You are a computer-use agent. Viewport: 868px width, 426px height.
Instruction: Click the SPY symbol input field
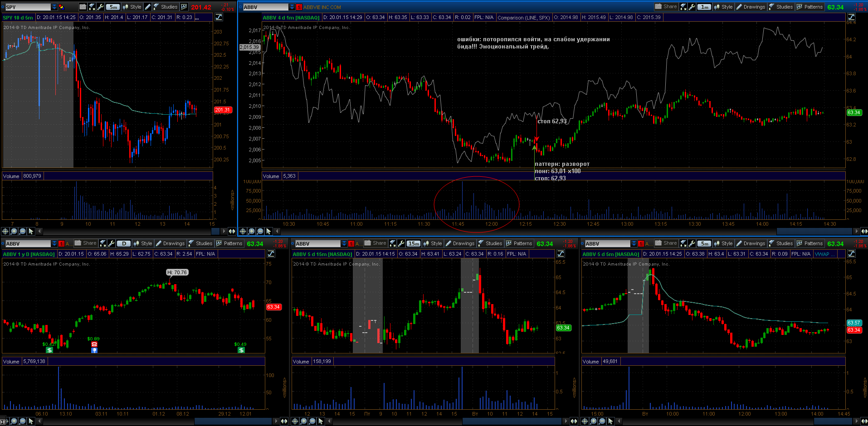(x=28, y=7)
